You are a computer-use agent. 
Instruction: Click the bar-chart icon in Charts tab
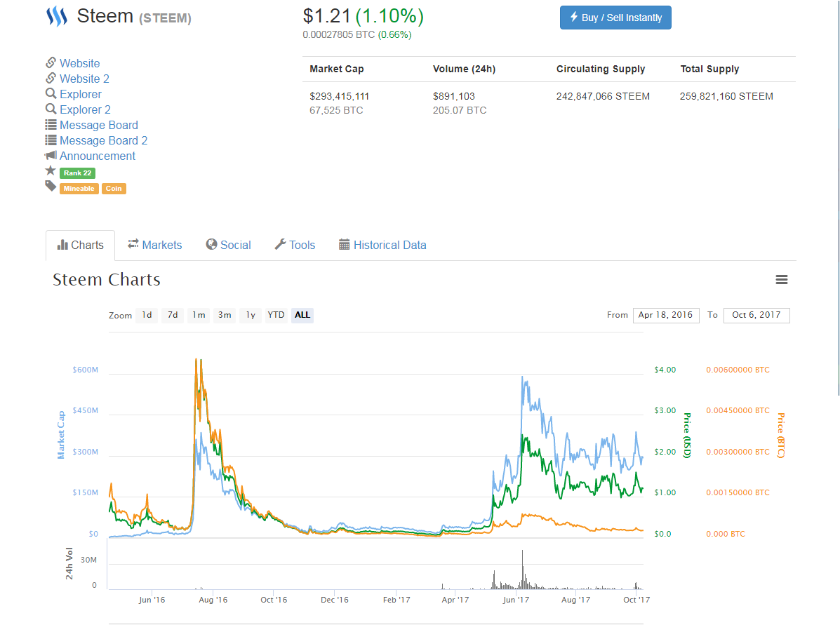(62, 245)
